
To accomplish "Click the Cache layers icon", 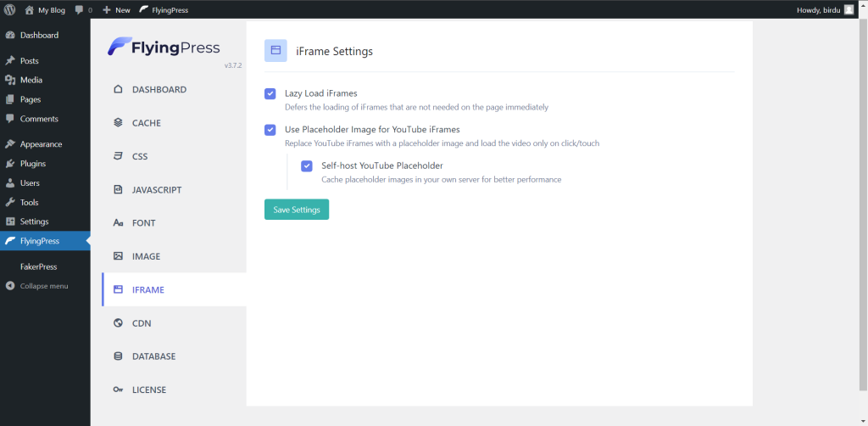I will [118, 123].
